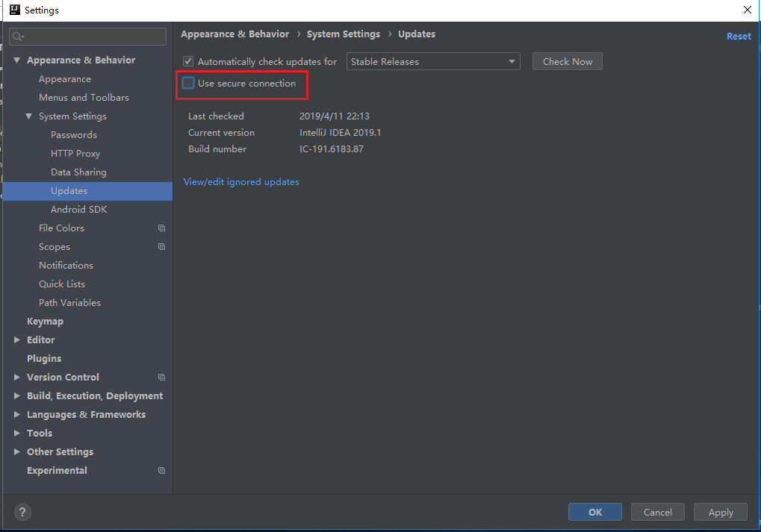The image size is (761, 532).
Task: Click the project-level icon beside Version Control
Action: click(x=161, y=377)
